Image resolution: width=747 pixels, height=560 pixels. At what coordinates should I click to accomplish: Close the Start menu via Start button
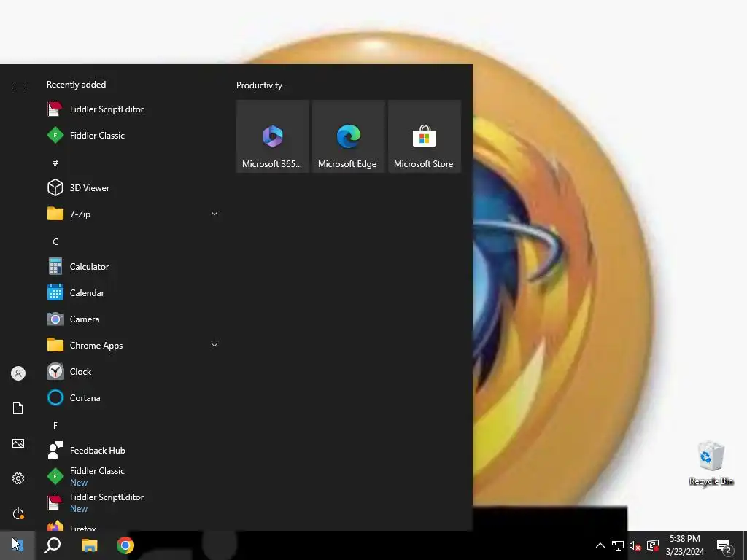(x=18, y=545)
